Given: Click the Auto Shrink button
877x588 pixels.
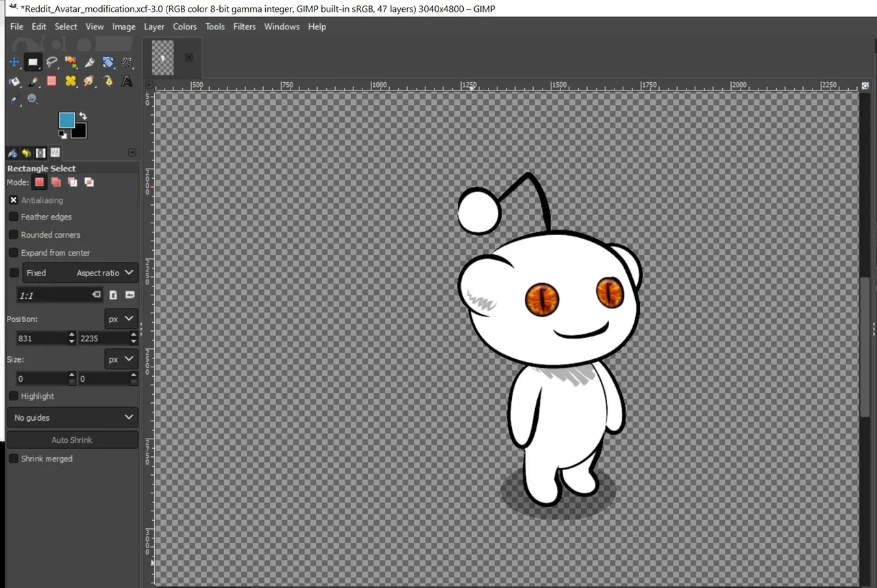Looking at the screenshot, I should 73,440.
